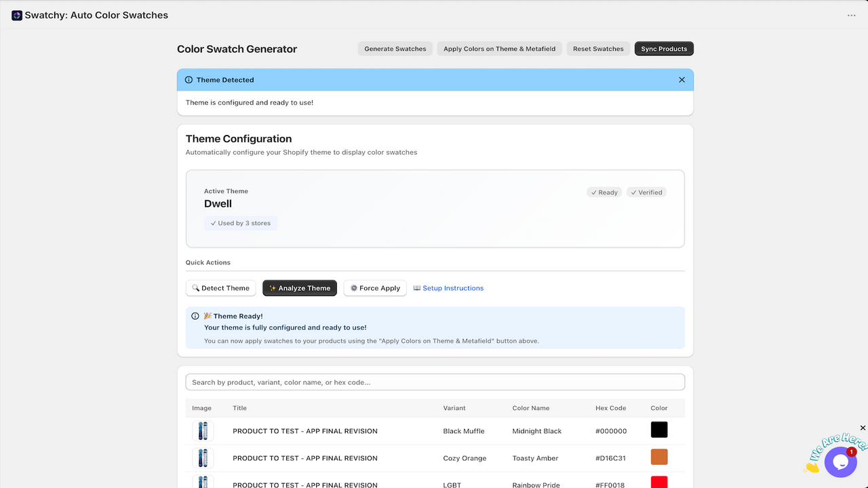This screenshot has width=868, height=488.
Task: Click Reset Swatches button
Action: click(x=598, y=49)
